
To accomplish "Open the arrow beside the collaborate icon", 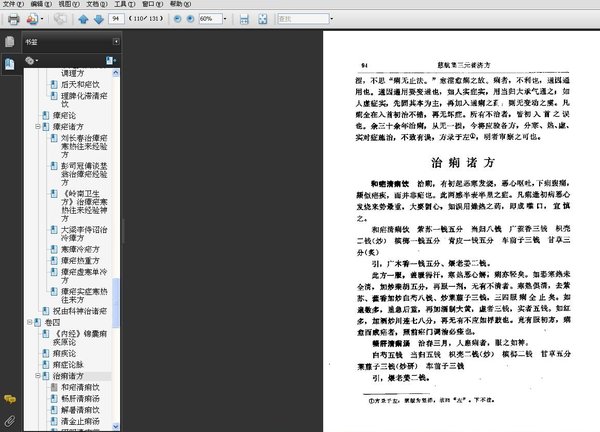I will (42, 19).
